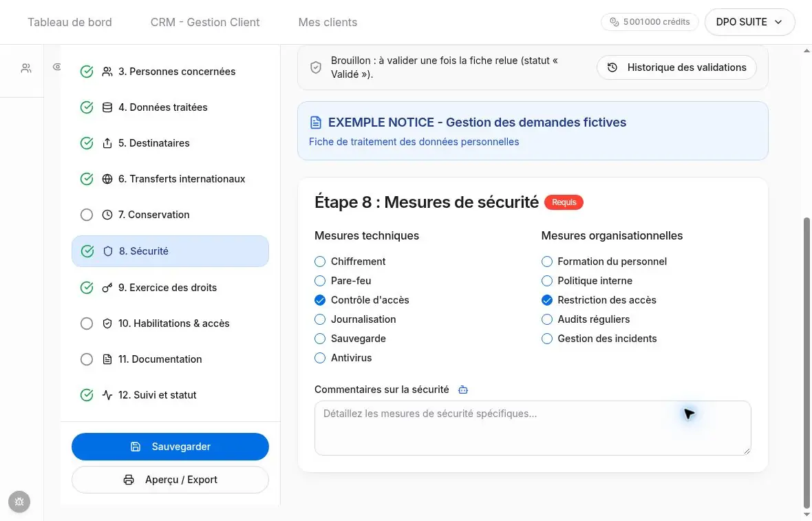The image size is (812, 521).
Task: Click the upload icon for Destinataires
Action: [107, 143]
